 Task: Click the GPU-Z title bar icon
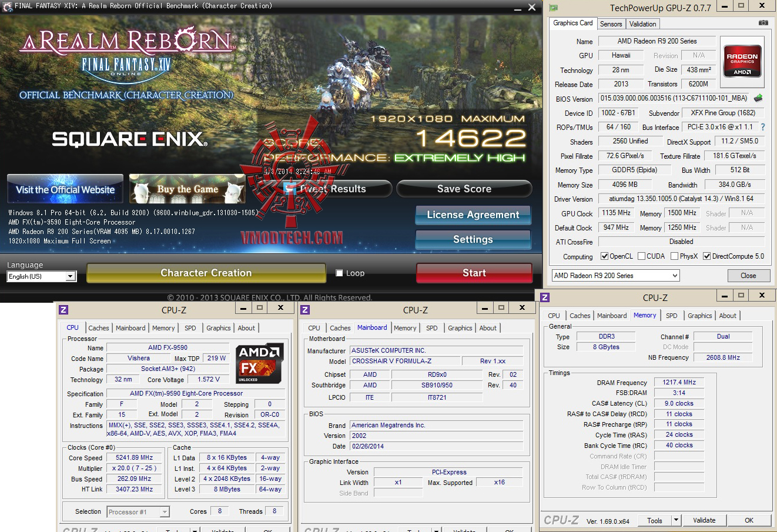pos(553,8)
